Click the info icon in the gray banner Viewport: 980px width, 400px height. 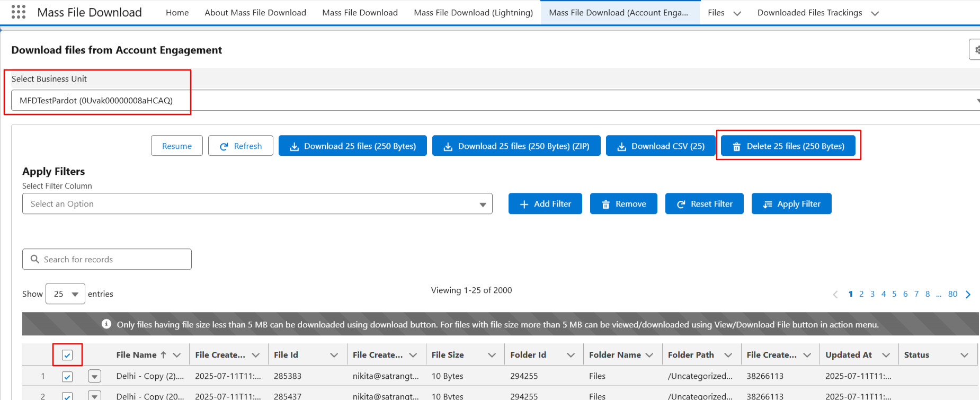point(106,324)
